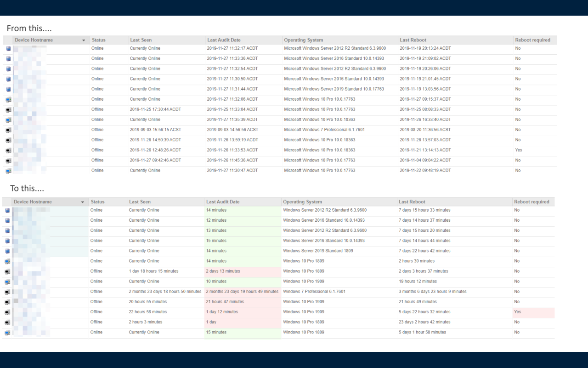
Task: Click server icon in row audited 2019-11-27 11:32:54
Action: coord(8,69)
